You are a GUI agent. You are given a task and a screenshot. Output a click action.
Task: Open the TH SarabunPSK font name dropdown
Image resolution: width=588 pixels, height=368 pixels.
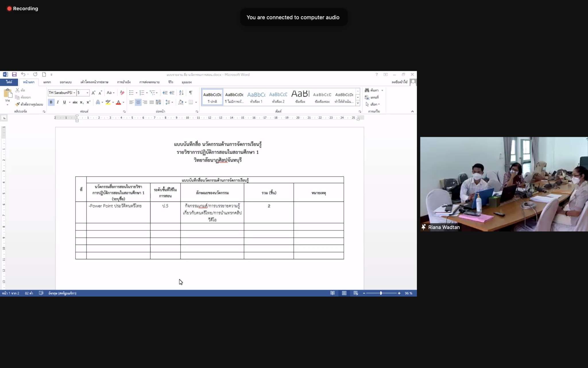pos(74,93)
